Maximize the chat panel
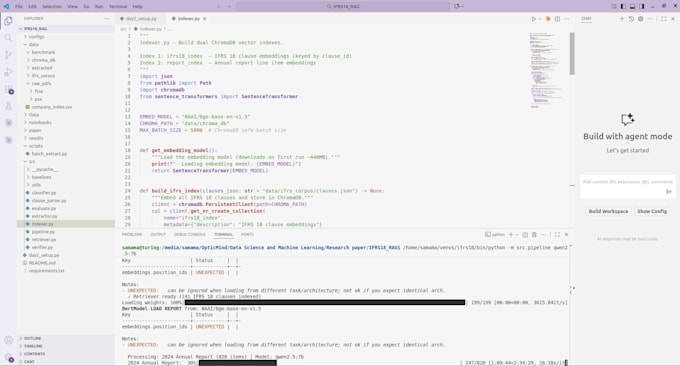Screen dimensions: 680x366 click(x=663, y=19)
